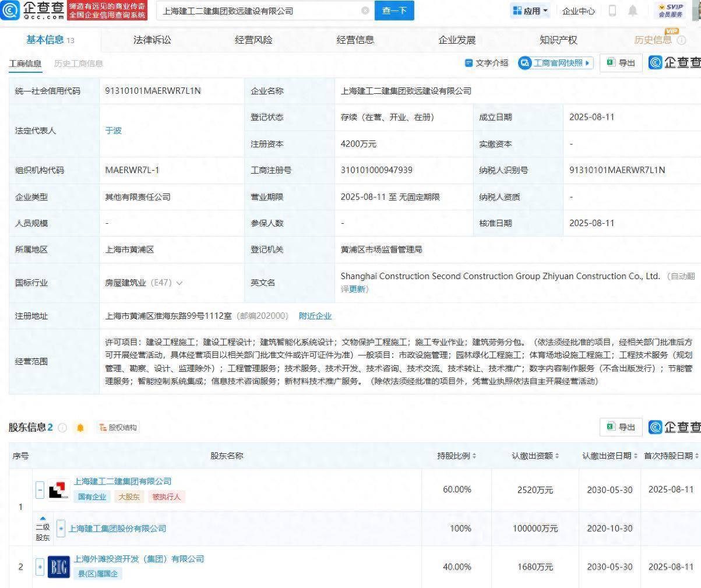Image resolution: width=701 pixels, height=588 pixels.
Task: Open notifications bell in top bar
Action: (633, 10)
